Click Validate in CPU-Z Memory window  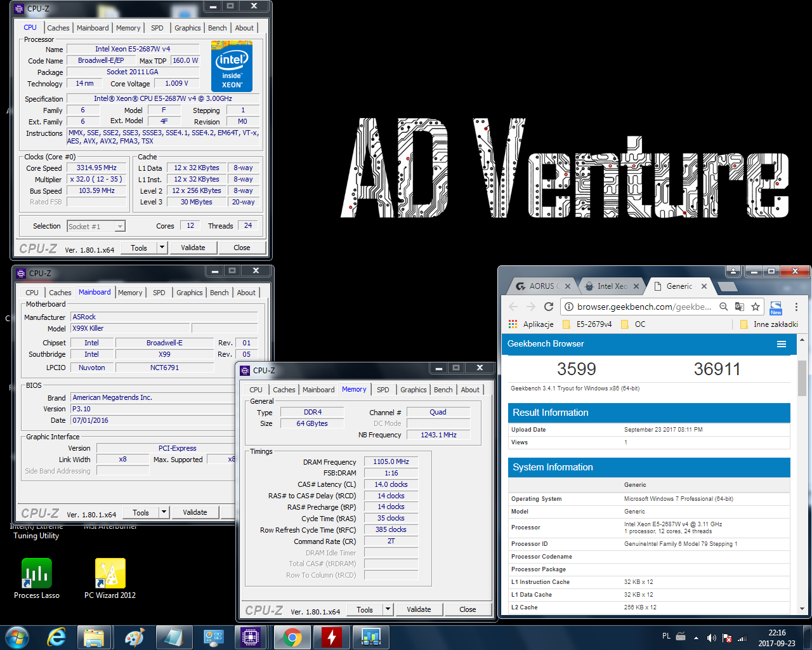point(419,609)
